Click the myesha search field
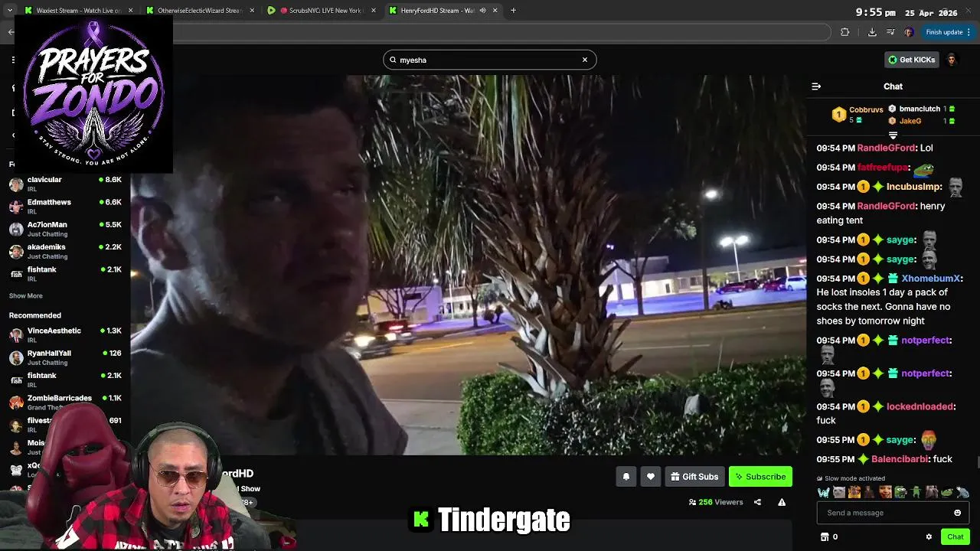Viewport: 980px width, 551px height. click(x=489, y=60)
